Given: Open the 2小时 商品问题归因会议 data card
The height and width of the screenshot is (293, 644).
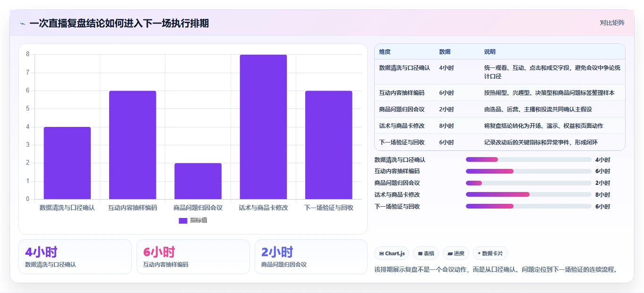Looking at the screenshot, I should pyautogui.click(x=311, y=257).
